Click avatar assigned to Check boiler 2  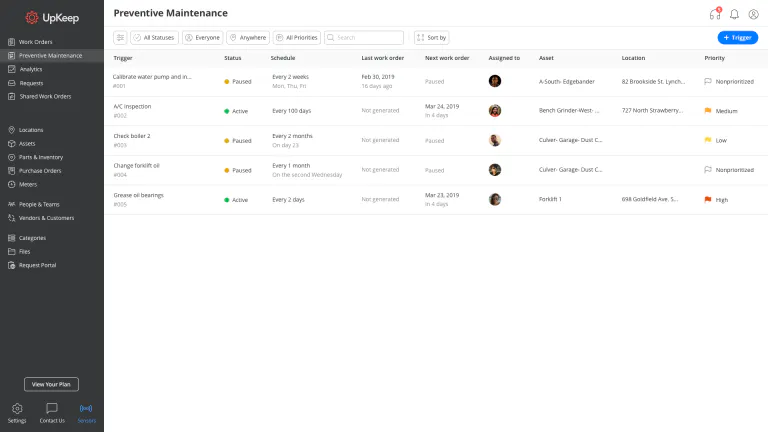(495, 140)
